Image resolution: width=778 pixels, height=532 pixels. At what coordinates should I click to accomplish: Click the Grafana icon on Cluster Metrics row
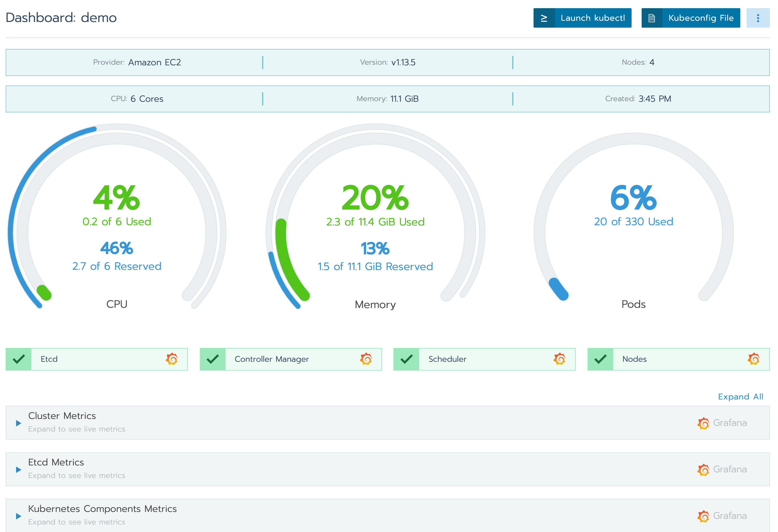pos(704,423)
